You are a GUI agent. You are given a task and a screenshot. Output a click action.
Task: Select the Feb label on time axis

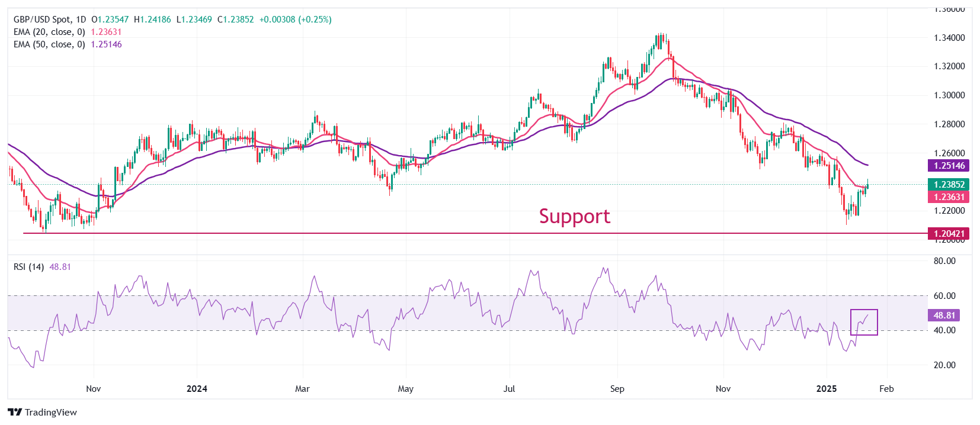(886, 389)
